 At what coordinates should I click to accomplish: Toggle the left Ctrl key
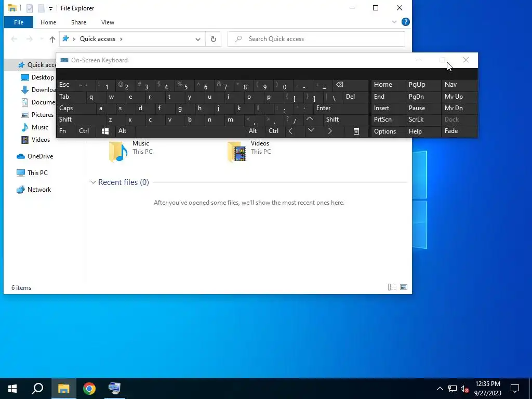pos(86,131)
